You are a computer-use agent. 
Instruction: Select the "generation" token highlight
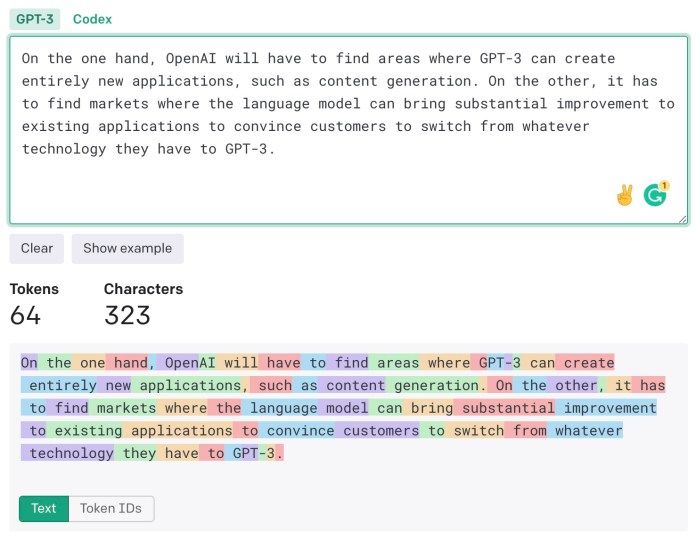pos(437,385)
